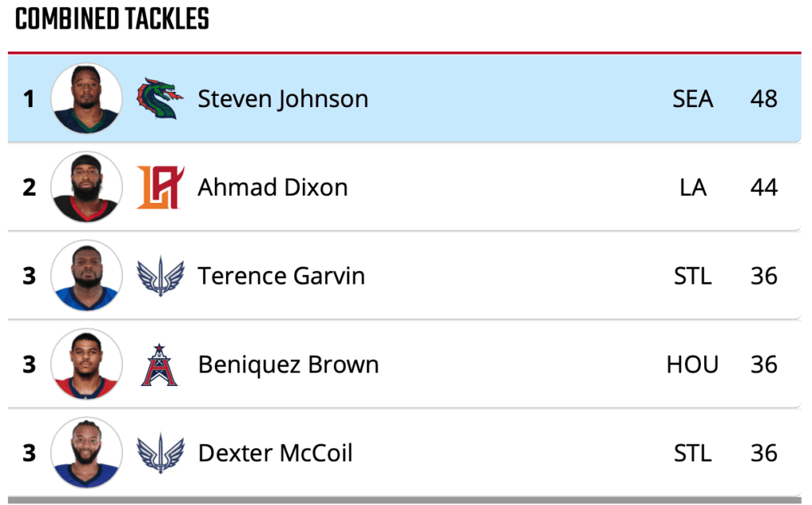Open the Ahmad Dixon player link
The image size is (812, 505).
point(273,188)
